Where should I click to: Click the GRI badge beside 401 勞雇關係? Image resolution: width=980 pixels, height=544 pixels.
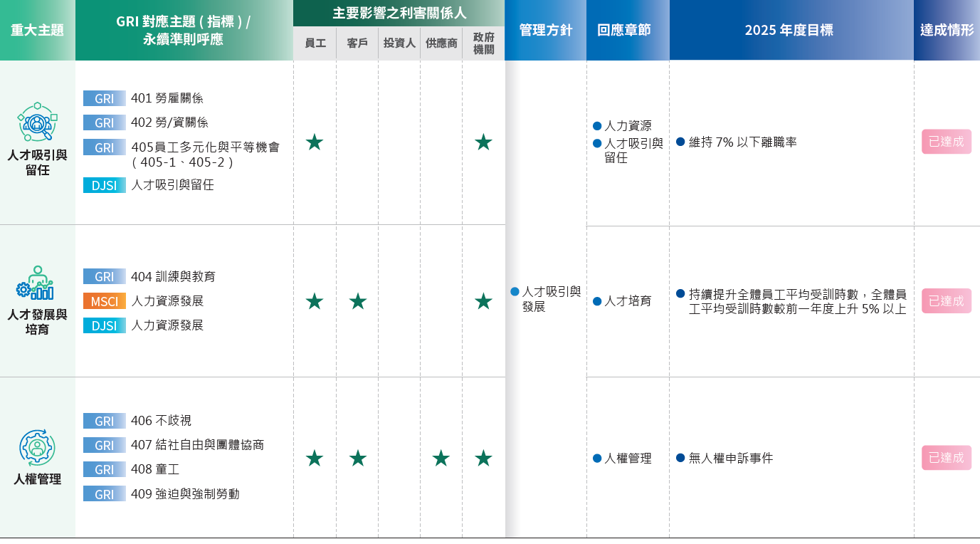coord(105,98)
